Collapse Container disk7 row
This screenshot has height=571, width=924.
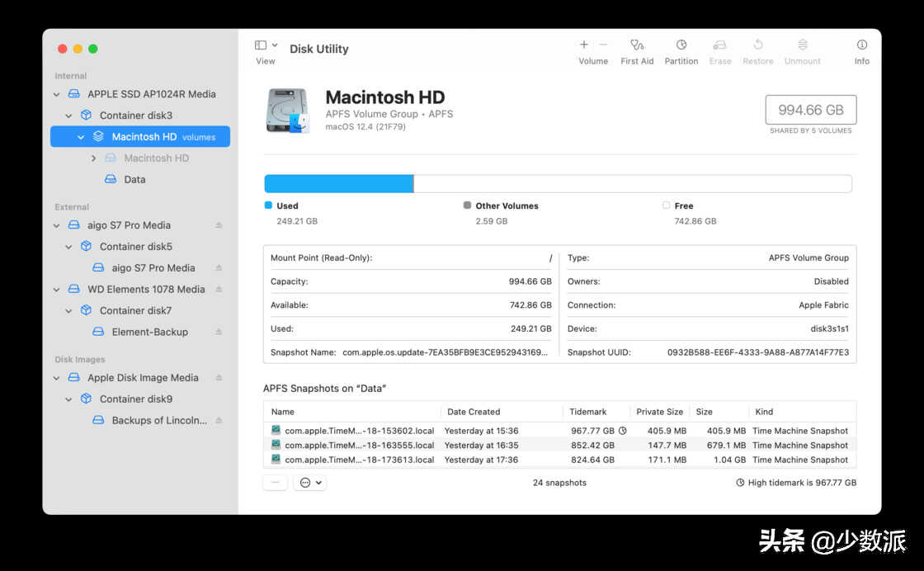(x=69, y=310)
